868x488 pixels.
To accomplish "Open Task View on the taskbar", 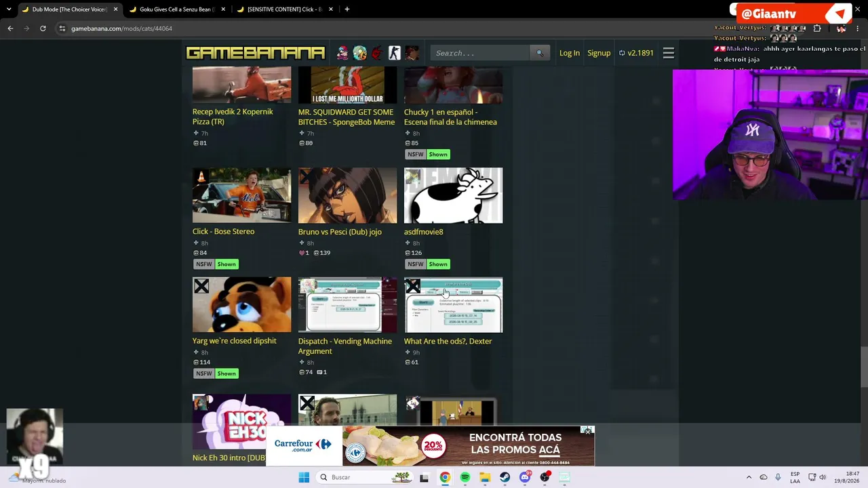I will (424, 477).
